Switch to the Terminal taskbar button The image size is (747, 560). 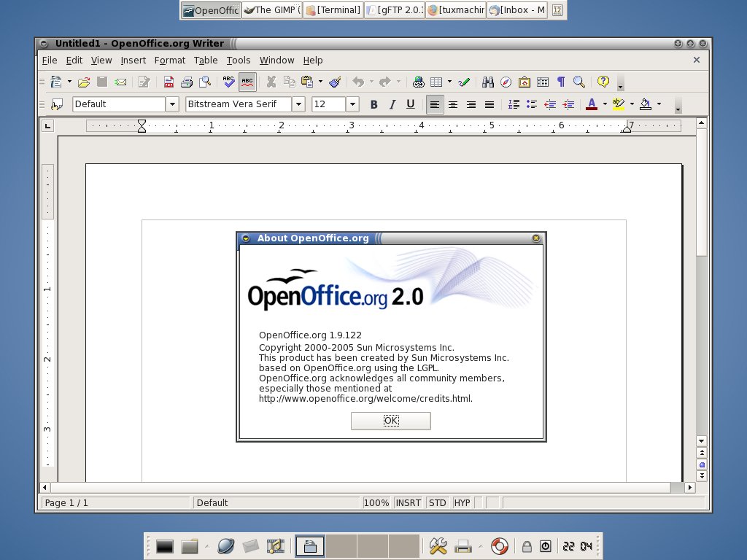point(333,10)
